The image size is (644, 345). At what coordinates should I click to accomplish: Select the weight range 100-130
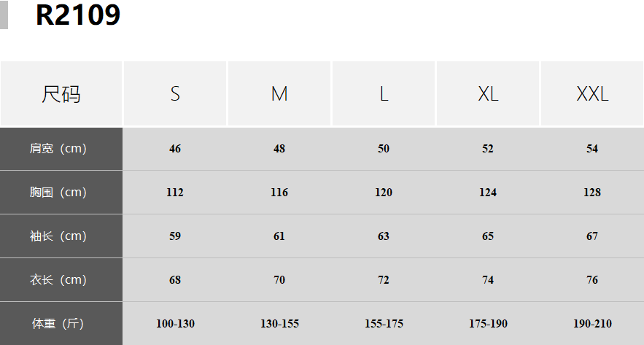pyautogui.click(x=175, y=324)
